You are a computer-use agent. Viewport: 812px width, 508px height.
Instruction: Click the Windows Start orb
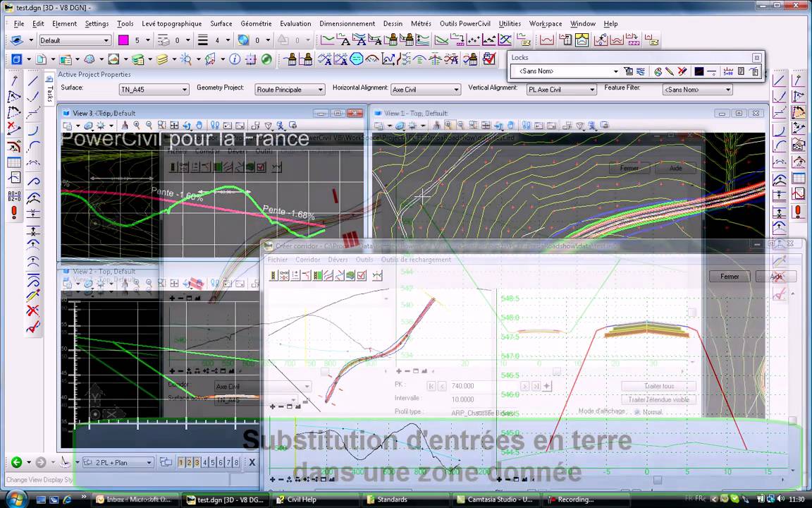[17, 498]
